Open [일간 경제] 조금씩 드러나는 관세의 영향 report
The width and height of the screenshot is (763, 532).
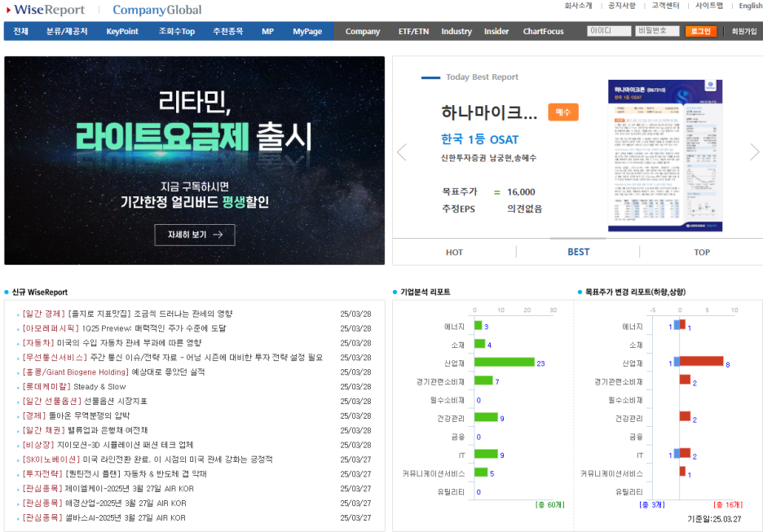coord(127,314)
